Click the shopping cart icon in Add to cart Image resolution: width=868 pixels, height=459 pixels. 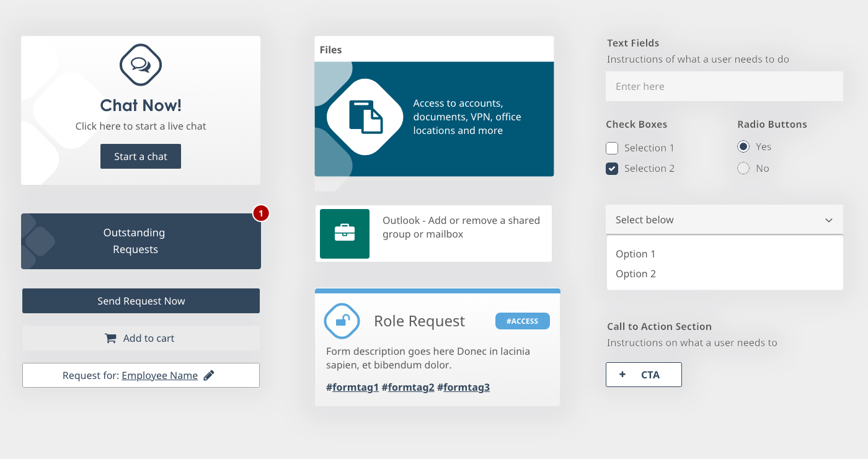click(x=110, y=338)
